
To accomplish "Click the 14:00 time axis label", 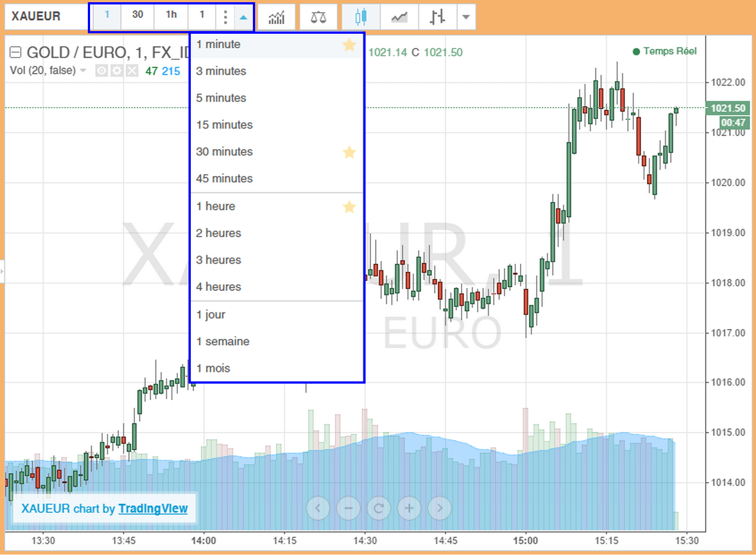I will (x=204, y=541).
